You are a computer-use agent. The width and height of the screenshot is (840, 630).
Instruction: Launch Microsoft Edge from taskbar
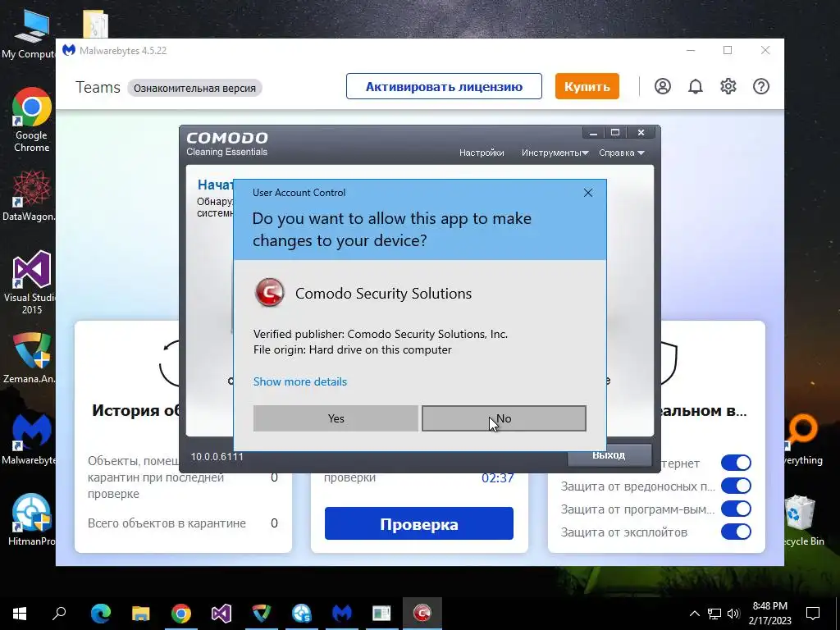(101, 614)
